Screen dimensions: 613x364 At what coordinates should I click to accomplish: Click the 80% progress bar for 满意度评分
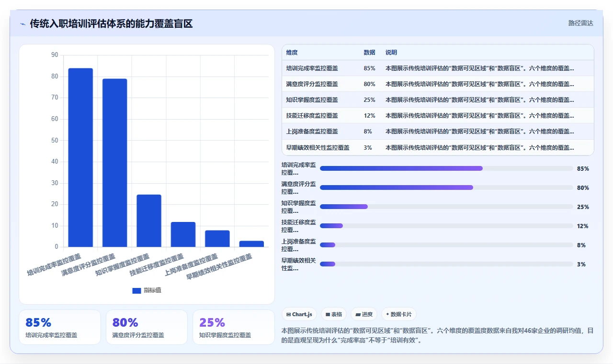pyautogui.click(x=446, y=188)
